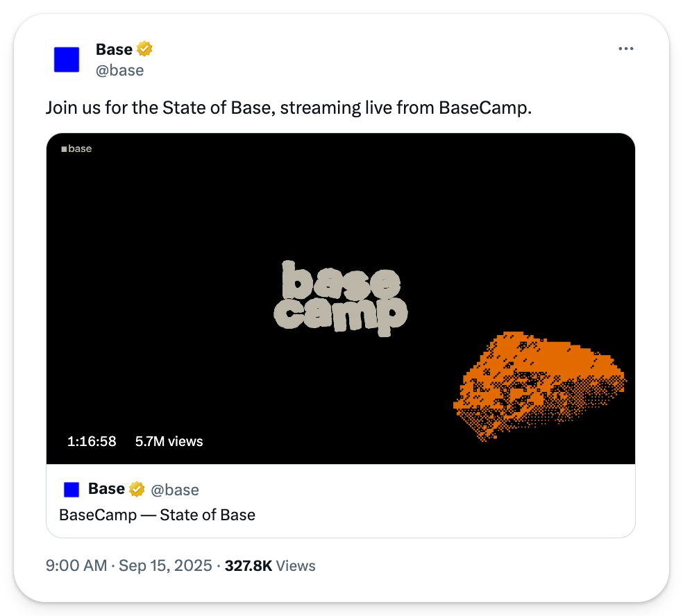Open the three-dot more options menu

point(625,49)
